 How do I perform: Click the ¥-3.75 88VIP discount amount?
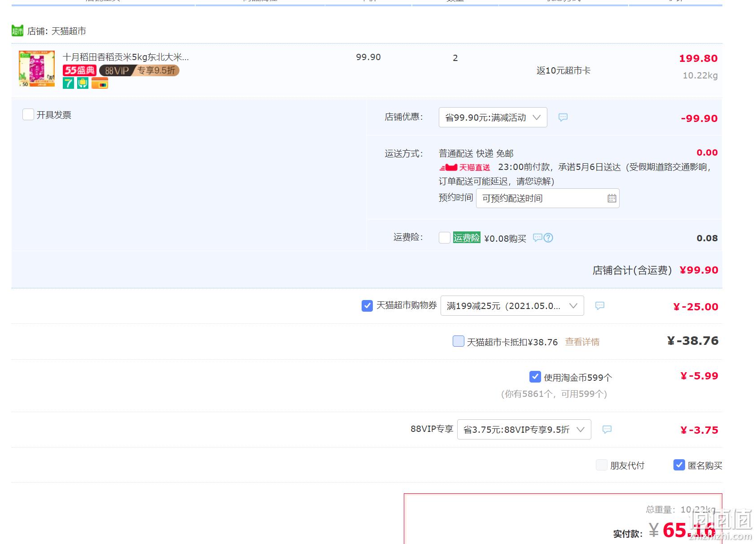pyautogui.click(x=699, y=430)
